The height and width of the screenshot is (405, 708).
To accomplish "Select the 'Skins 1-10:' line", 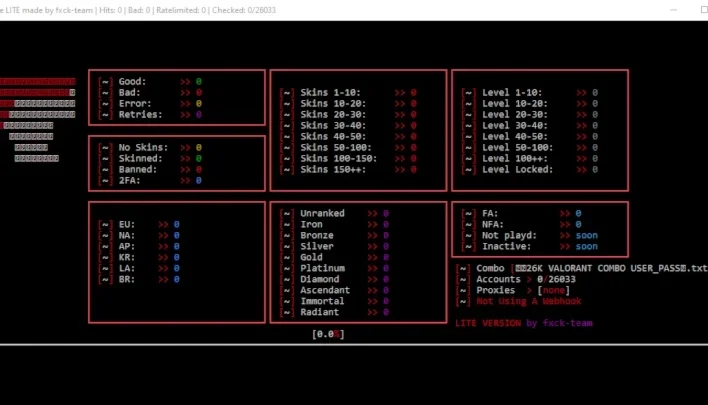I will 348,93.
